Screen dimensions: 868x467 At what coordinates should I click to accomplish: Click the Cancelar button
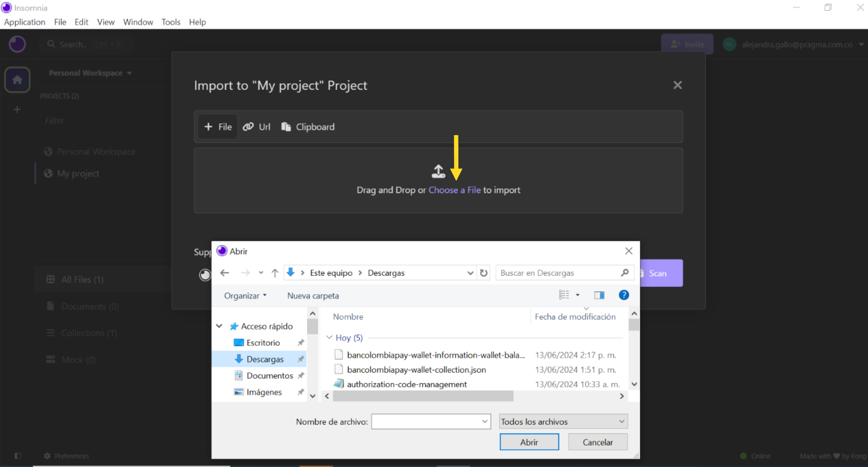598,442
